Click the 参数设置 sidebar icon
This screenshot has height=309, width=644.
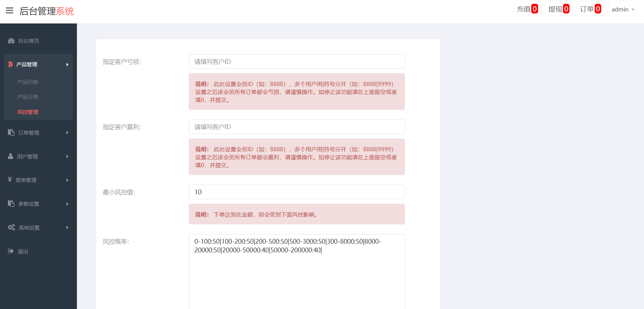(x=11, y=203)
